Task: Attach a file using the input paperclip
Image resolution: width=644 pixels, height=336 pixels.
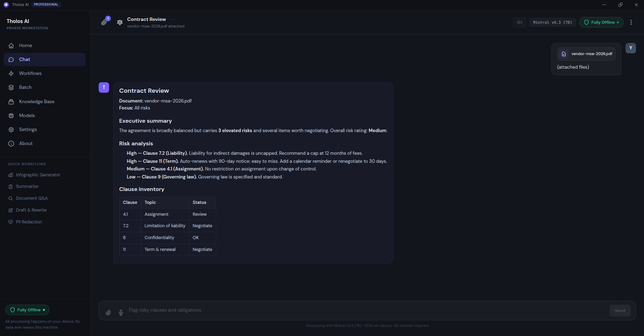Action: click(x=108, y=313)
